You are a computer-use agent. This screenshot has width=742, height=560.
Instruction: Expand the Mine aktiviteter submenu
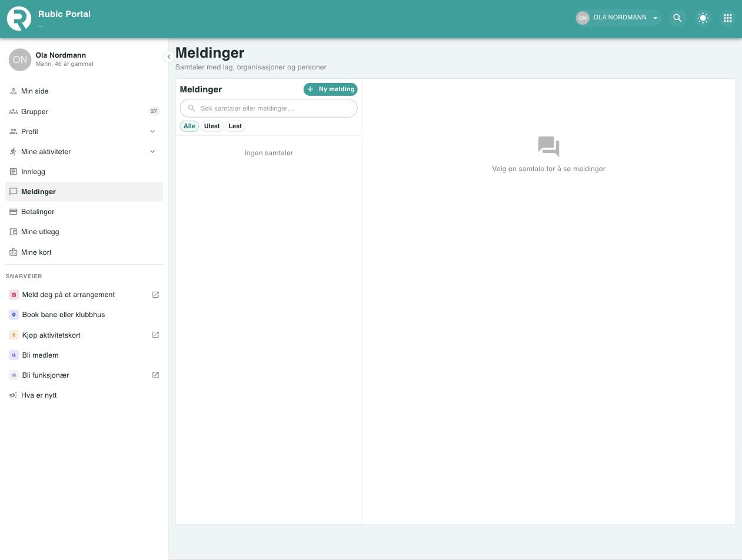click(x=84, y=151)
